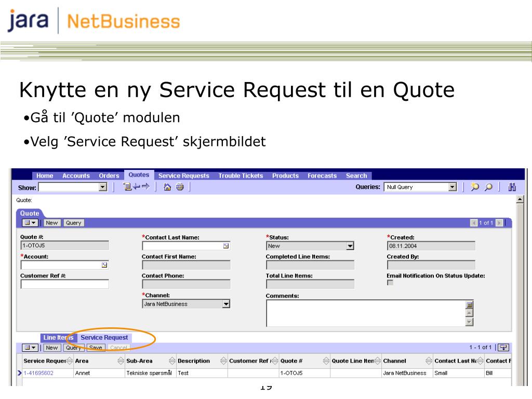Click the cell 'Tekniske spørsmål'

(151, 373)
